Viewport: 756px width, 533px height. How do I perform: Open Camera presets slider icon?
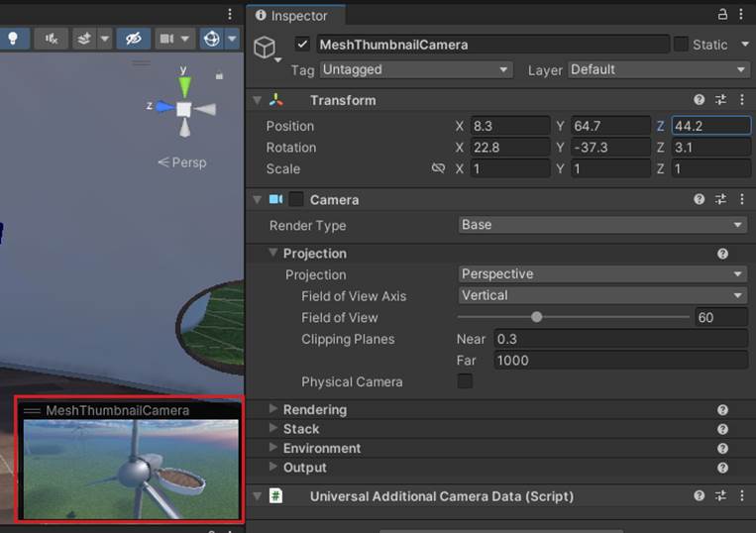[720, 199]
